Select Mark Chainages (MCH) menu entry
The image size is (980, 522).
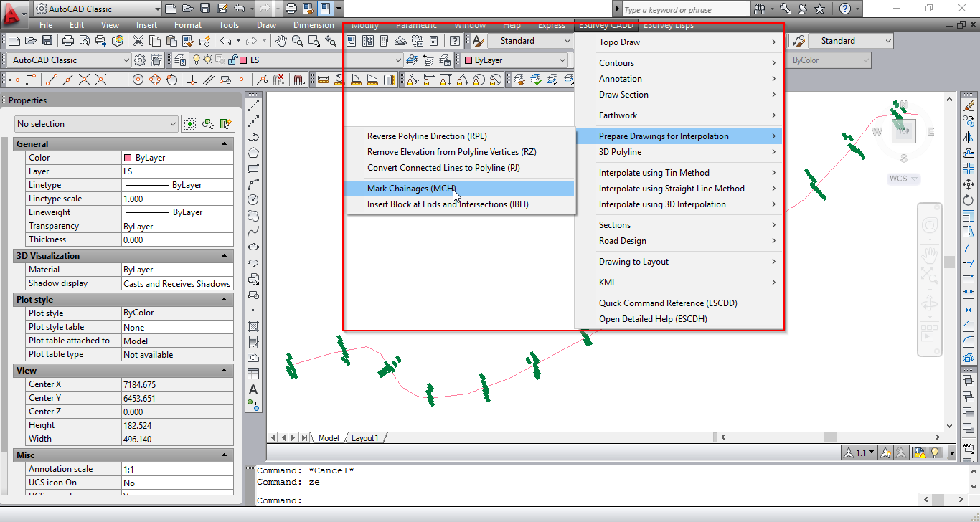pos(411,189)
